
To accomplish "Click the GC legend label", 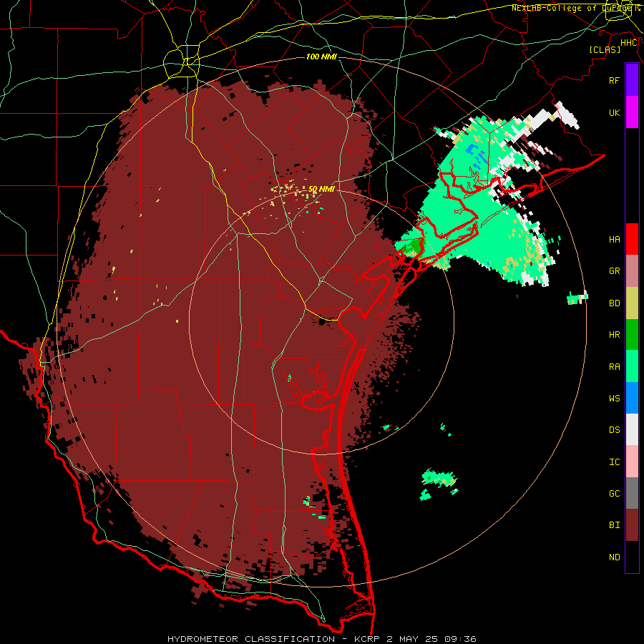I will 615,494.
